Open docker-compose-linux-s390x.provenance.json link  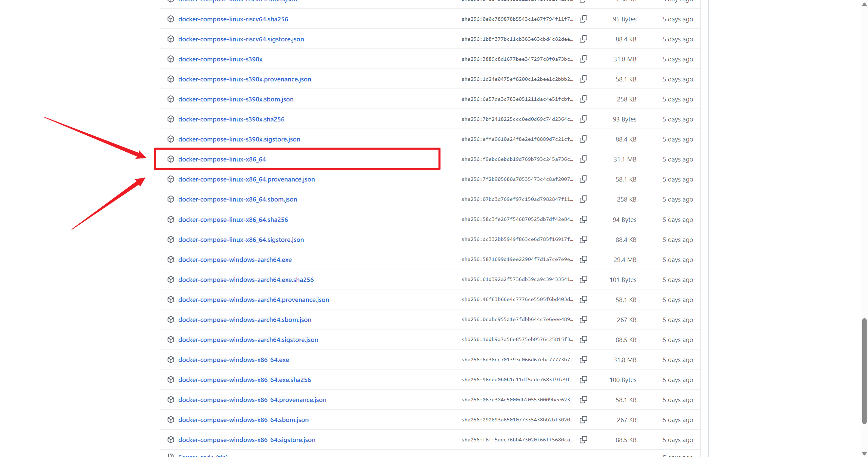click(x=245, y=79)
